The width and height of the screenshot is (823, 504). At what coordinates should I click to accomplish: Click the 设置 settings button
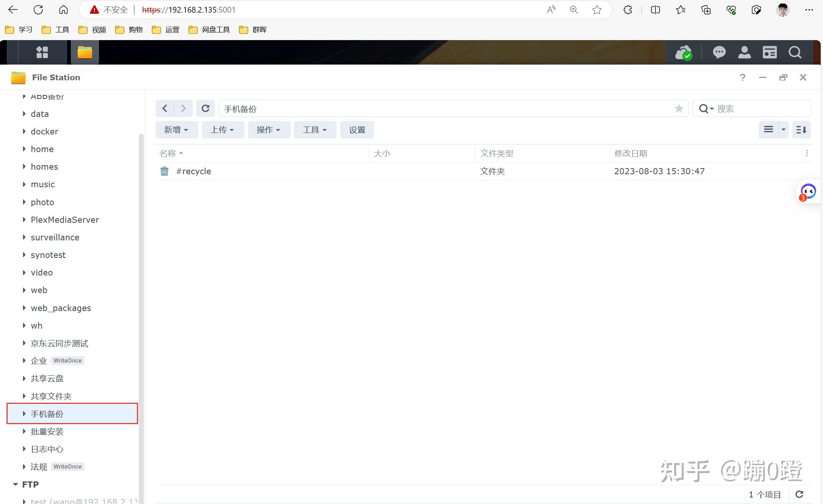[357, 130]
